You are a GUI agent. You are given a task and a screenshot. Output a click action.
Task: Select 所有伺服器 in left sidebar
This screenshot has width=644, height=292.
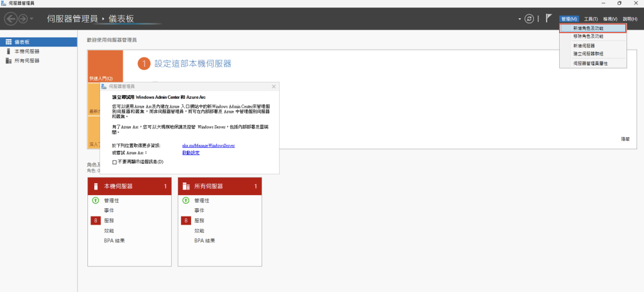[27, 60]
